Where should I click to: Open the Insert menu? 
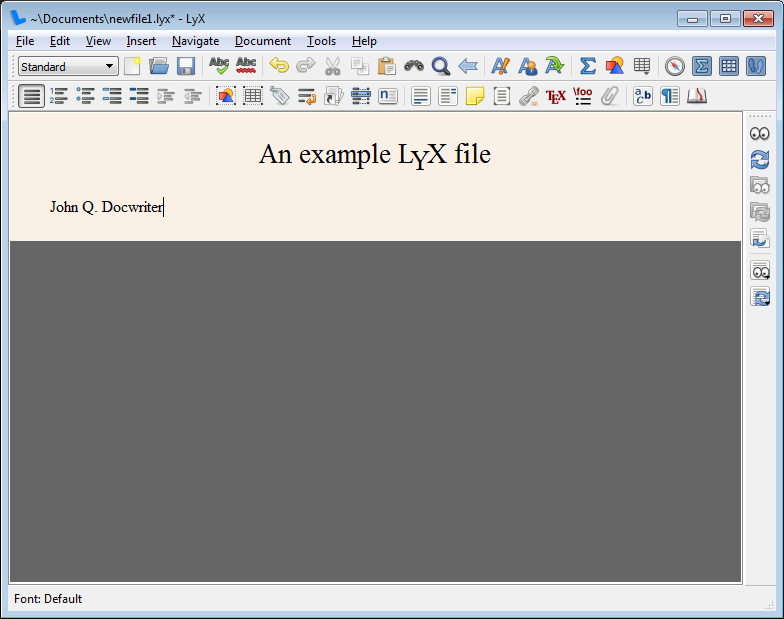coord(141,41)
